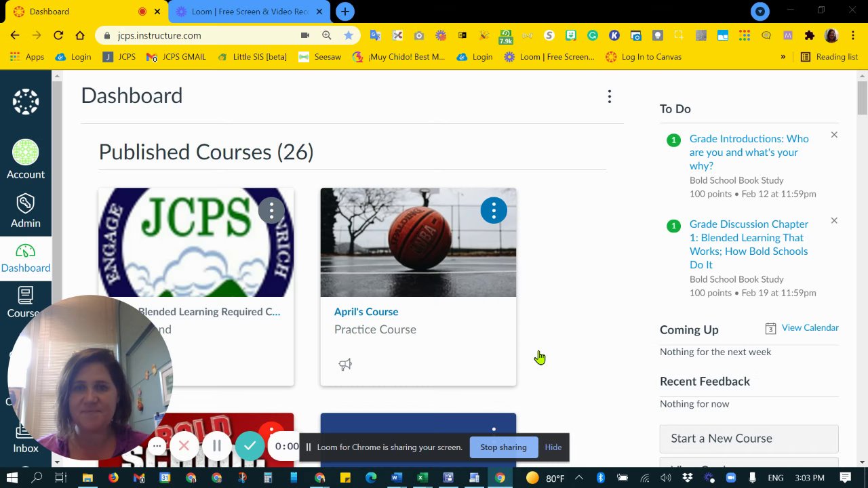The height and width of the screenshot is (488, 868).
Task: Click the zoom magnifier in address bar
Action: click(327, 35)
